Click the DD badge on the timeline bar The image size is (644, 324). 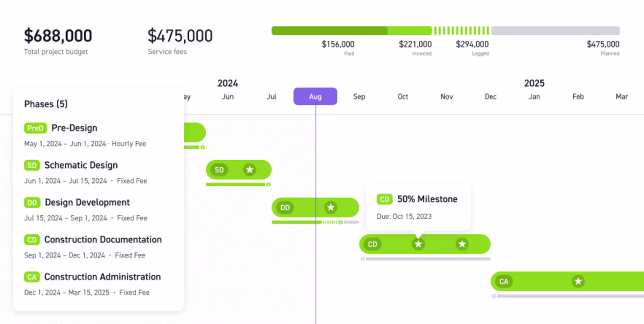[285, 208]
